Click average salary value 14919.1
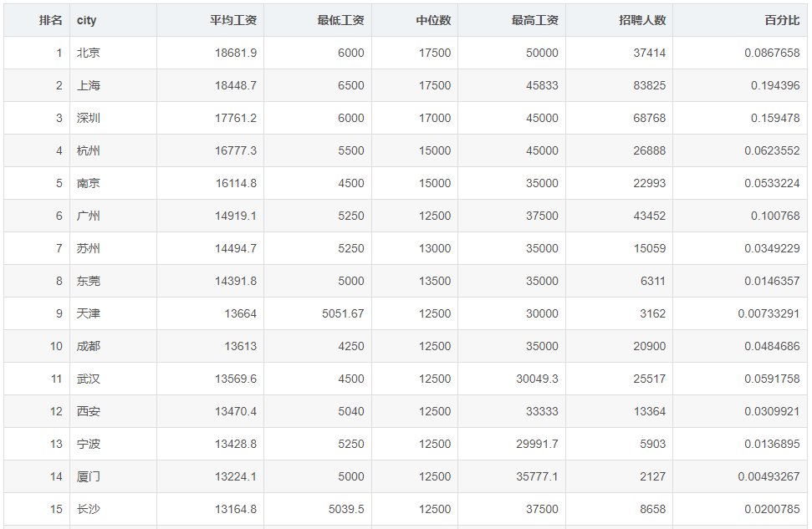 (236, 216)
